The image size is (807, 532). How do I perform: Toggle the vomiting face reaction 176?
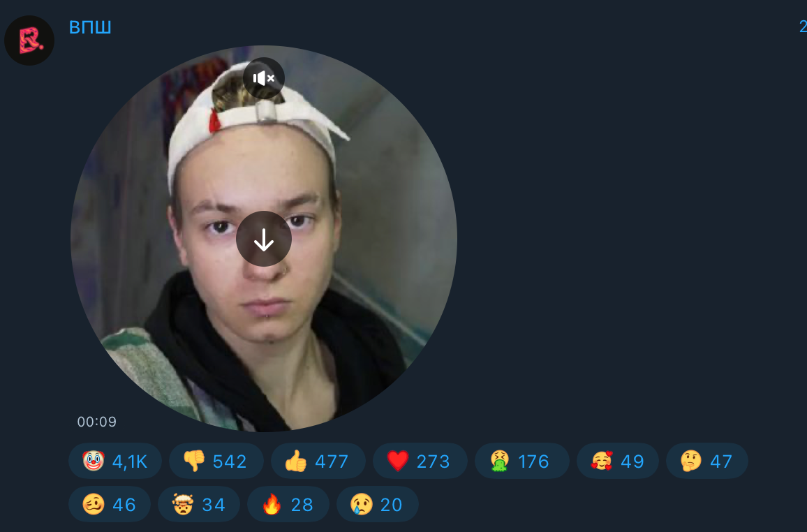point(522,461)
